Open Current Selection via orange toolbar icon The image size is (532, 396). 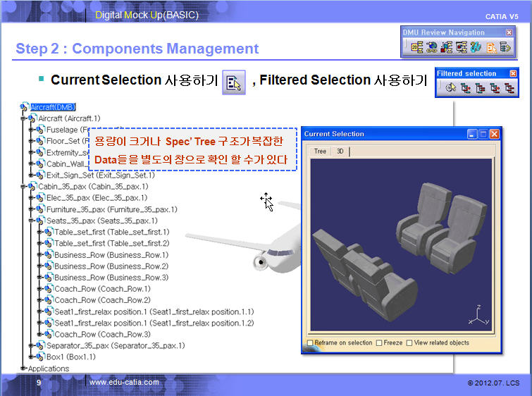491,47
